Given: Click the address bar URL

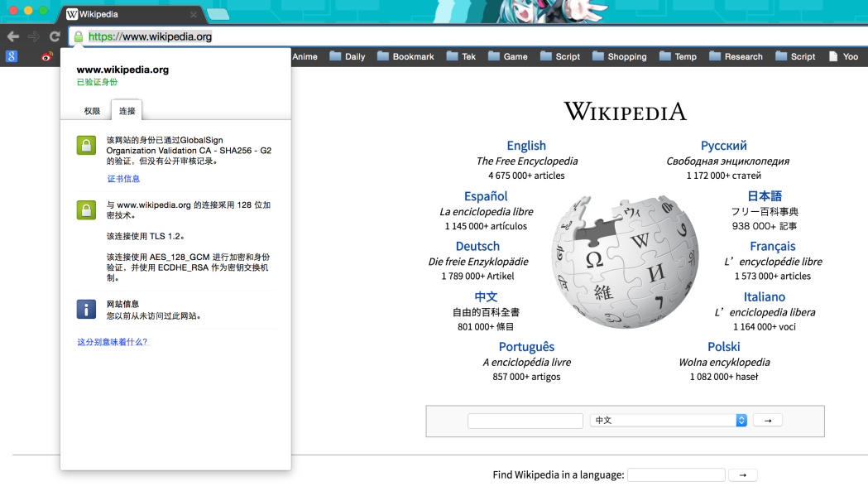Looking at the screenshot, I should point(150,36).
